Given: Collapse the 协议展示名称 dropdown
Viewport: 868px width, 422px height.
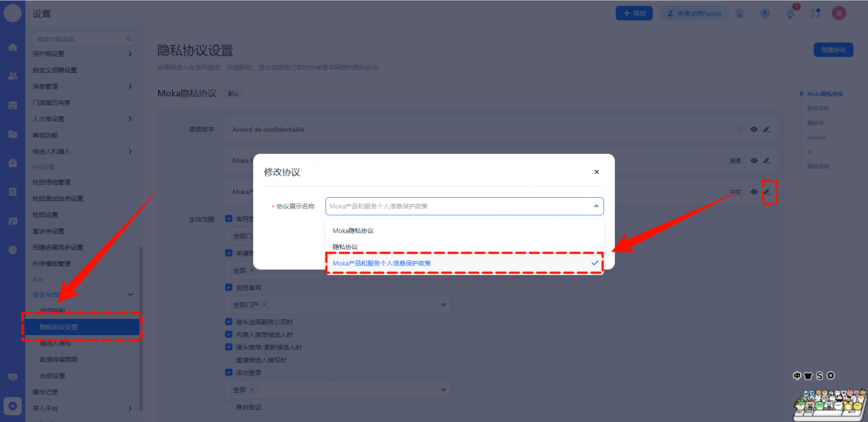Looking at the screenshot, I should (x=596, y=206).
